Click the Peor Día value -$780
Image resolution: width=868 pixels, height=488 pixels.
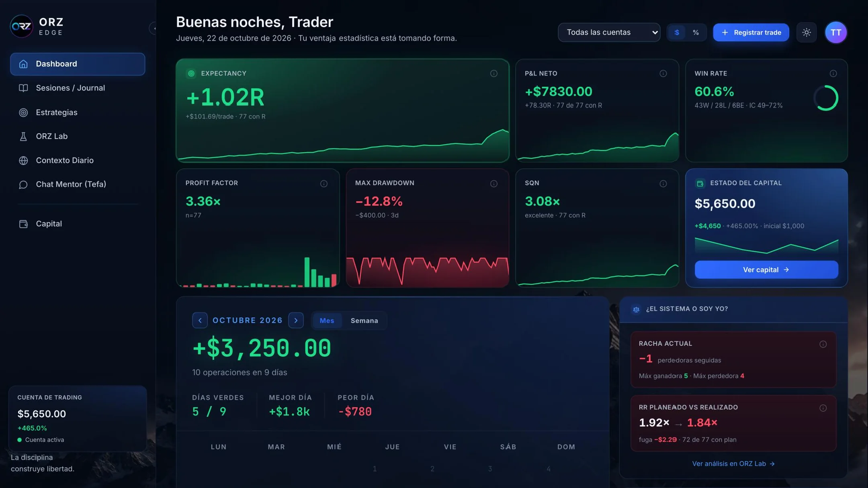click(355, 412)
